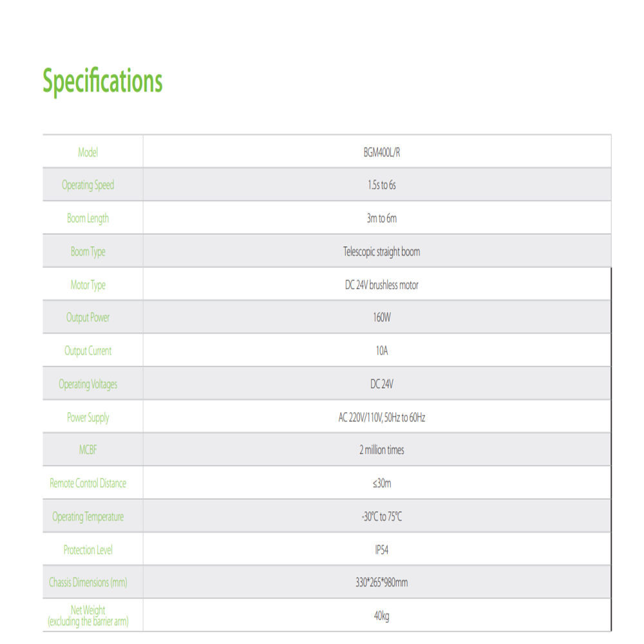
Task: Select the Boom Length label
Action: point(88,218)
